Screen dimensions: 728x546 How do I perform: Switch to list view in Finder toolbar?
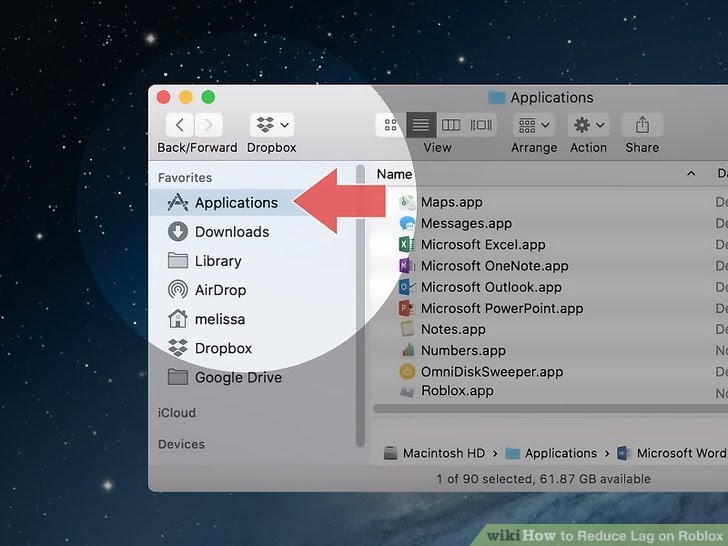click(x=421, y=125)
